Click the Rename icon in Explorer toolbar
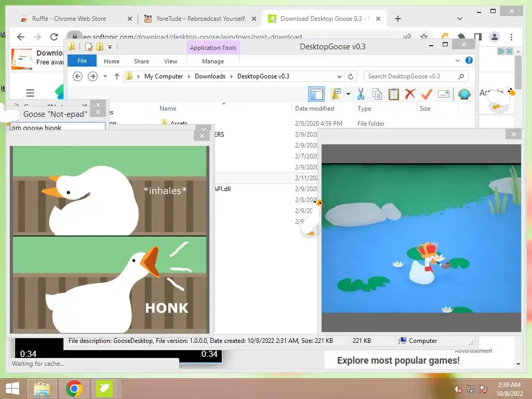The width and height of the screenshot is (532, 399). [x=444, y=94]
